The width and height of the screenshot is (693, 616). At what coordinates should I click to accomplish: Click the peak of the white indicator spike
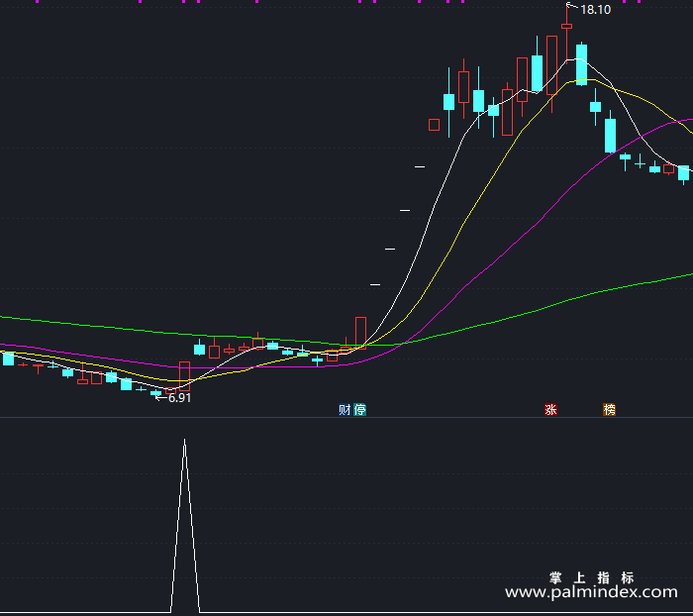pyautogui.click(x=185, y=440)
